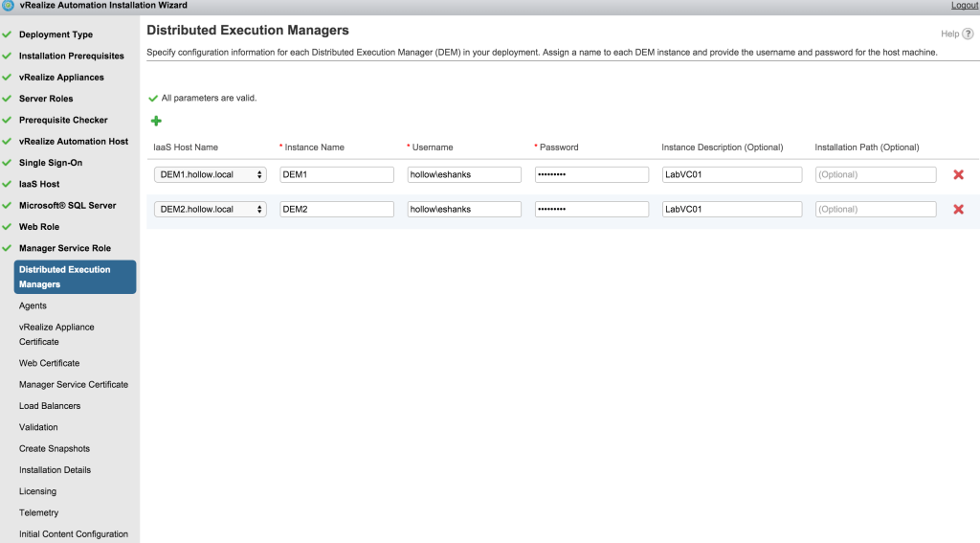Click the hollow\eshanks Username field in DEM2 row
The height and width of the screenshot is (543, 980).
point(463,210)
